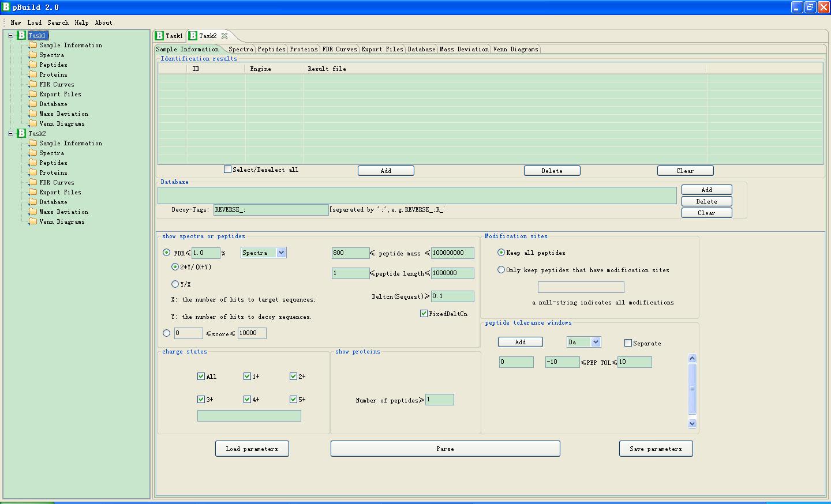Select the FDR Curves folder icon under Task2
This screenshot has width=831, height=504.
(x=33, y=182)
